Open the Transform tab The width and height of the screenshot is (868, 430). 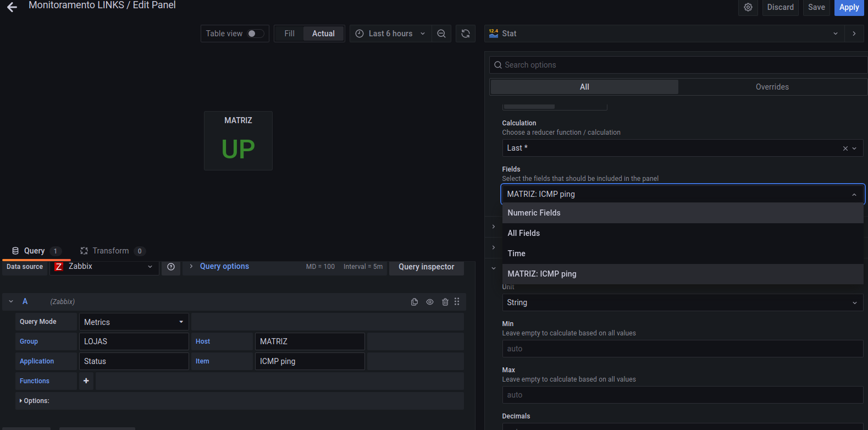111,251
